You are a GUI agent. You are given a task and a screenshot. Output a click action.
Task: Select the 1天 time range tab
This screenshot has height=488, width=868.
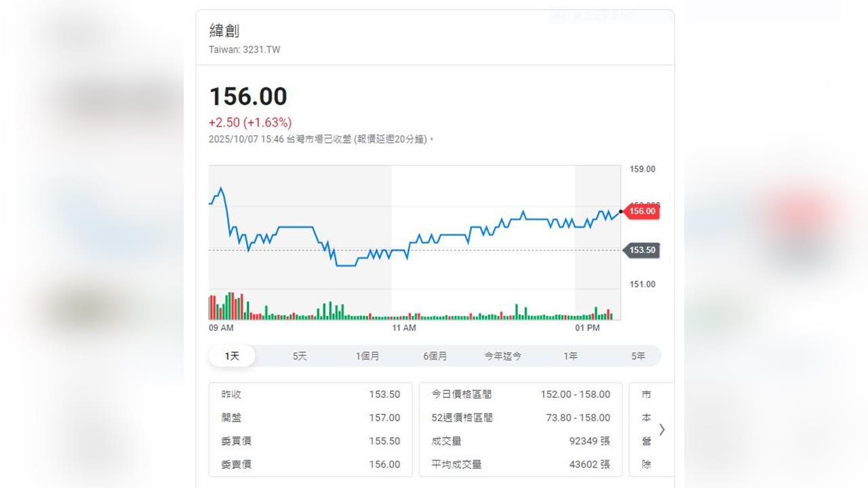pyautogui.click(x=232, y=356)
